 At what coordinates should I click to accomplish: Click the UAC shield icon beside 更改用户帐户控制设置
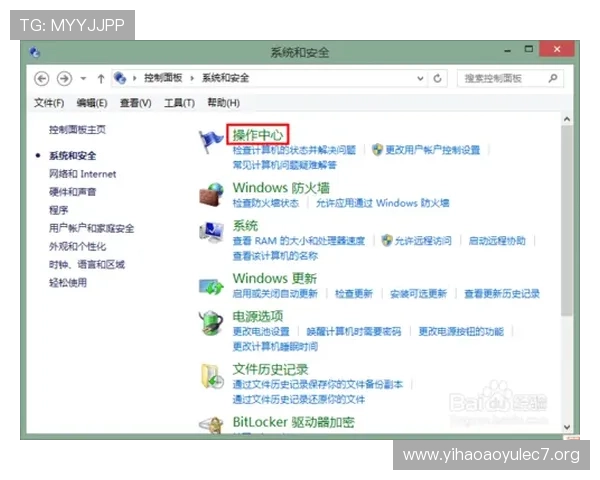377,150
